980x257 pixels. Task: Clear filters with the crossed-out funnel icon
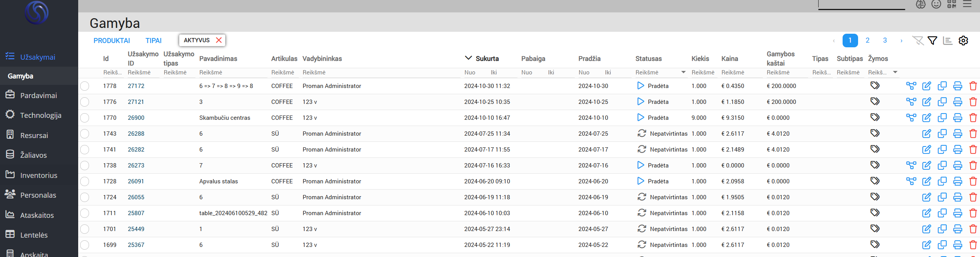pyautogui.click(x=917, y=41)
